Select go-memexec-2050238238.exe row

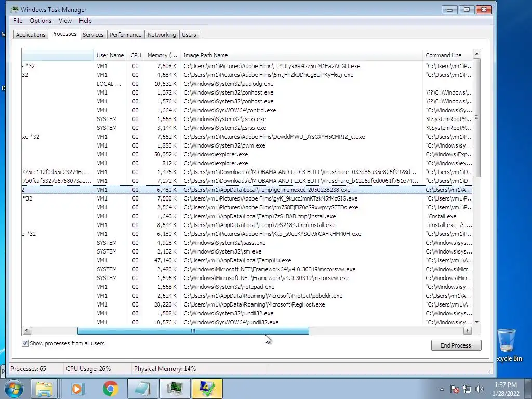247,190
